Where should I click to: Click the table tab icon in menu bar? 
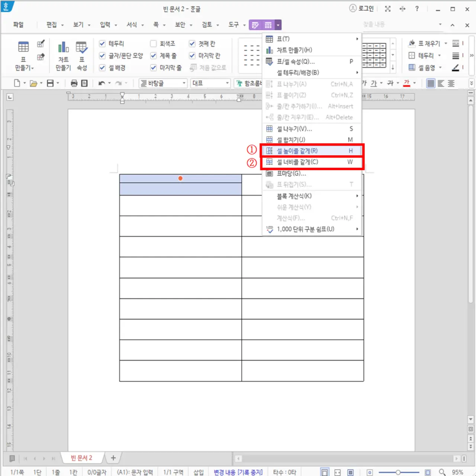click(x=268, y=25)
